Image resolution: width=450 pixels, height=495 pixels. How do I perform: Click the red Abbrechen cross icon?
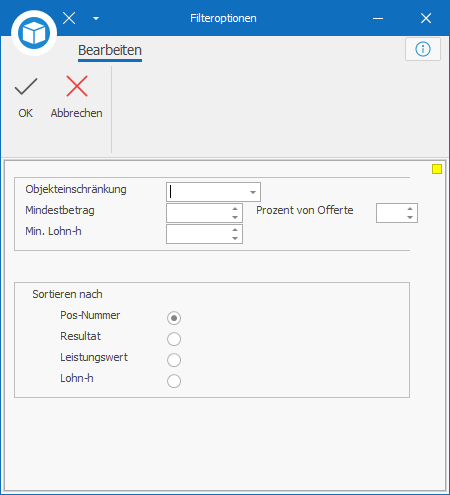click(77, 86)
